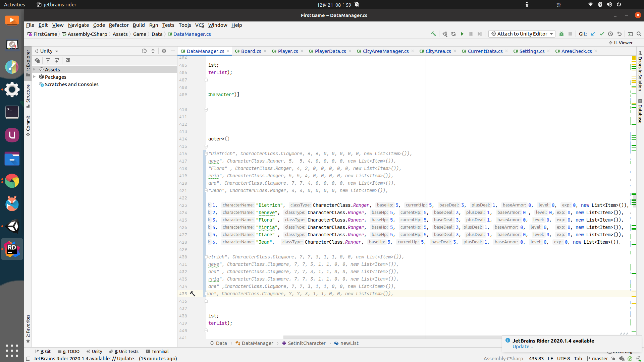Click the green analysis checkmark status icon
This screenshot has height=362, width=644.
(630, 359)
